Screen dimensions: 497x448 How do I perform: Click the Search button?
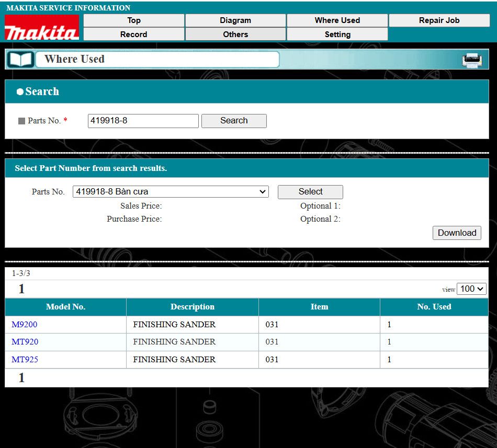(234, 121)
